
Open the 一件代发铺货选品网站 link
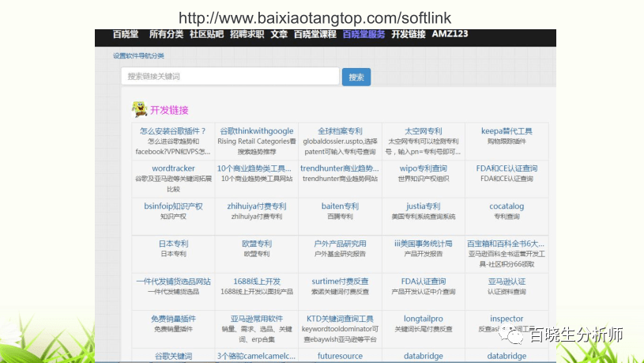[173, 282]
